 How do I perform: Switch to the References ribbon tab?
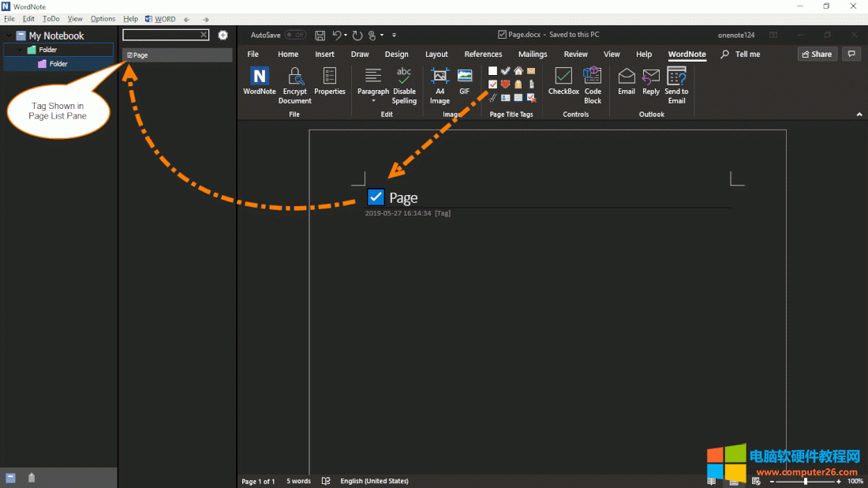coord(483,54)
